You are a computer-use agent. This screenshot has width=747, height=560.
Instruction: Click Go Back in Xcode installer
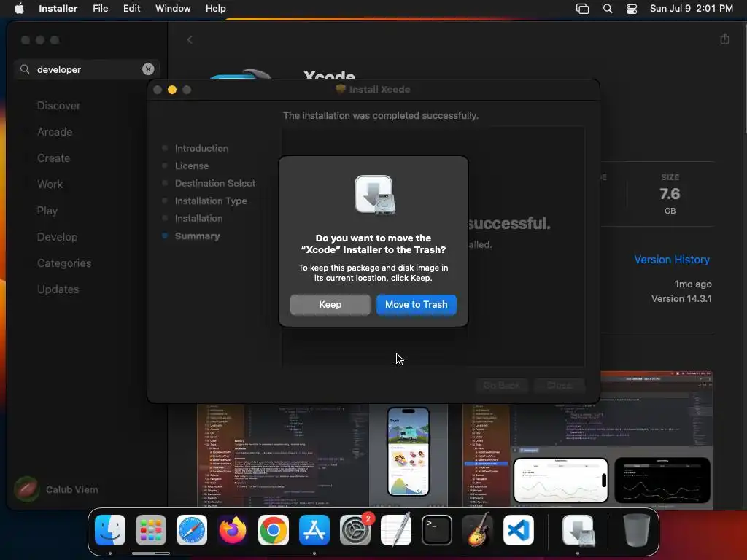[x=501, y=385]
